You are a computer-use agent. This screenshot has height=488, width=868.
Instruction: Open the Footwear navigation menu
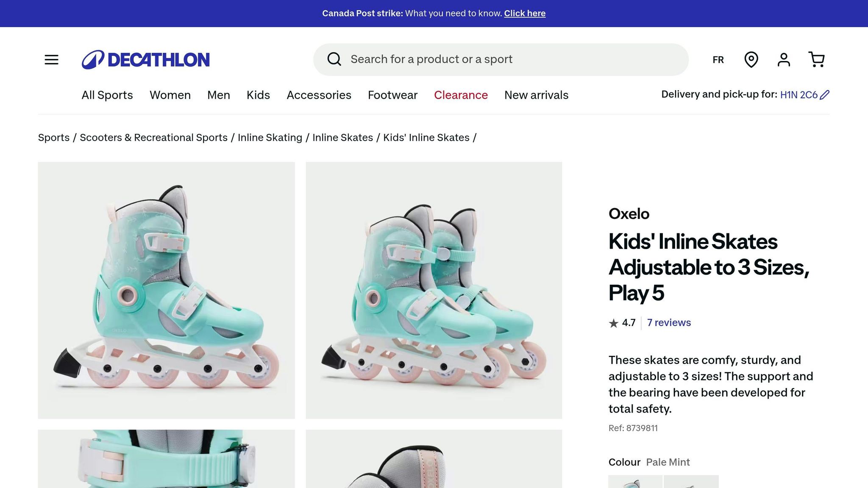(392, 95)
